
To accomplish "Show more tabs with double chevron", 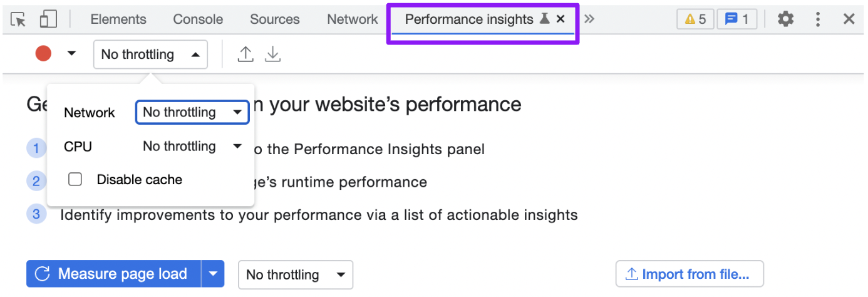I will (589, 19).
